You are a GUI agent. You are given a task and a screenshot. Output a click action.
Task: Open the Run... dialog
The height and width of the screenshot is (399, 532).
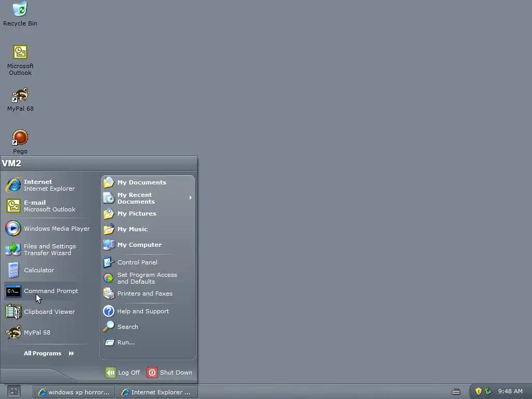(148, 342)
